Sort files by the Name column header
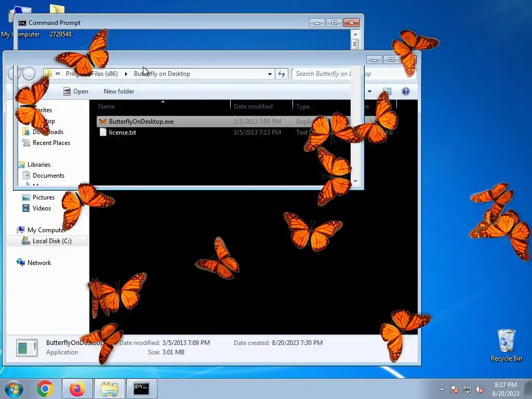This screenshot has height=399, width=532. coord(106,106)
